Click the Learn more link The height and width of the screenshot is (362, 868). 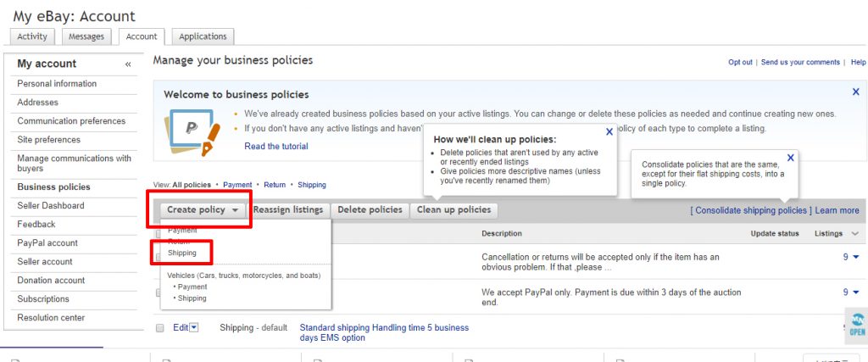pos(837,210)
